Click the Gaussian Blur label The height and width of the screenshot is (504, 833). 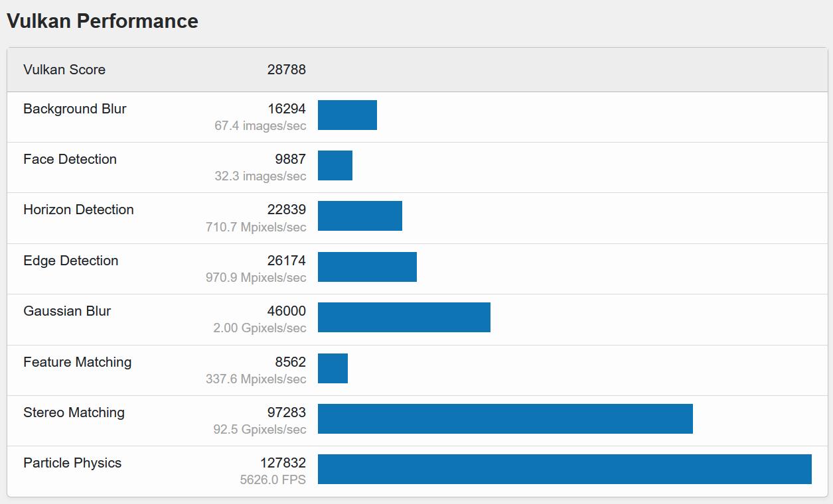(67, 311)
